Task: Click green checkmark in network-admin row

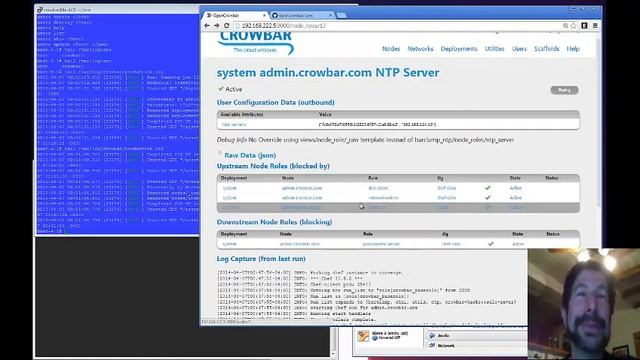Action: (x=487, y=198)
